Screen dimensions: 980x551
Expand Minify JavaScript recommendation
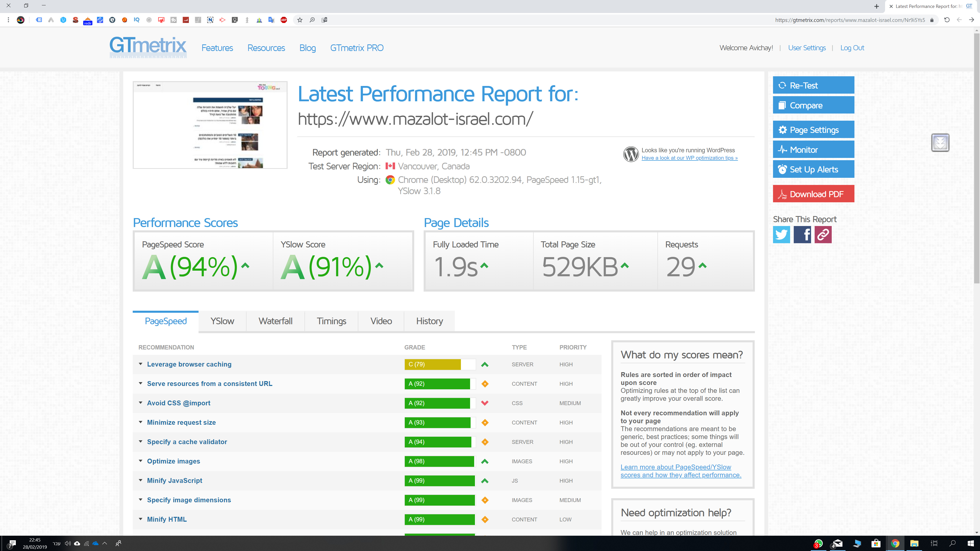(175, 481)
